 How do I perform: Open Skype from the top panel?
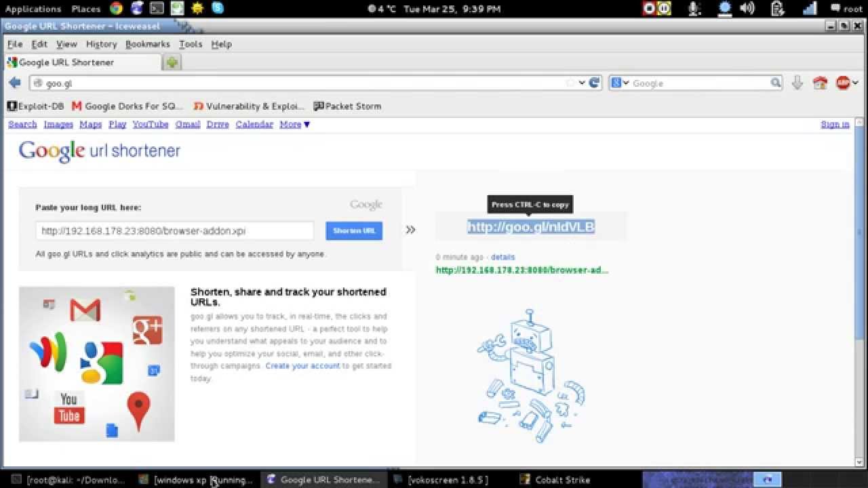[x=218, y=9]
